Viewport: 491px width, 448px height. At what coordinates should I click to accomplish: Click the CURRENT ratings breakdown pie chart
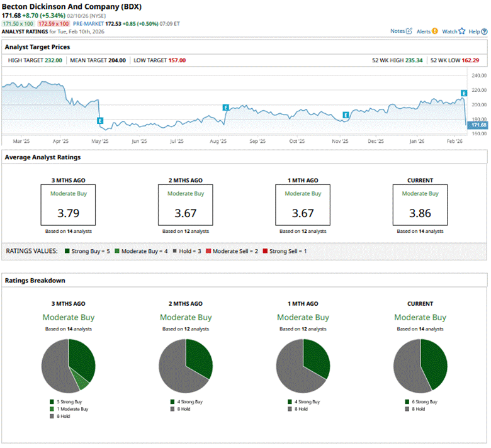(x=420, y=366)
